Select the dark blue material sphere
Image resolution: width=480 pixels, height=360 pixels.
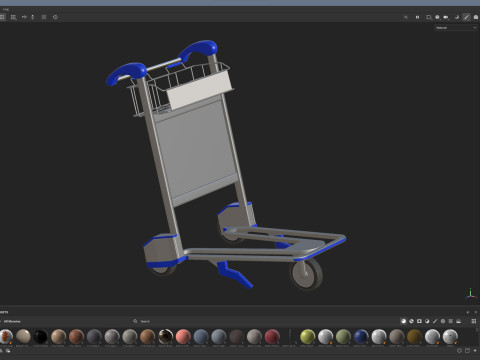(x=361, y=337)
